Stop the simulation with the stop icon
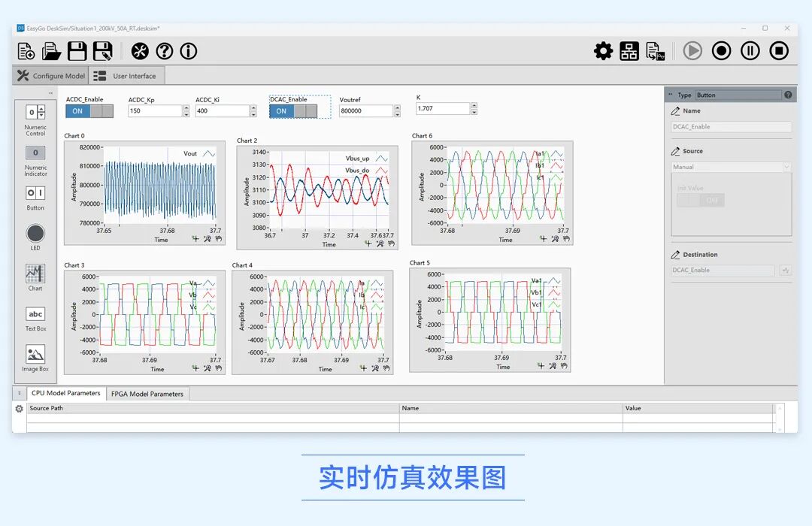Viewport: 812px width, 526px height. [779, 51]
